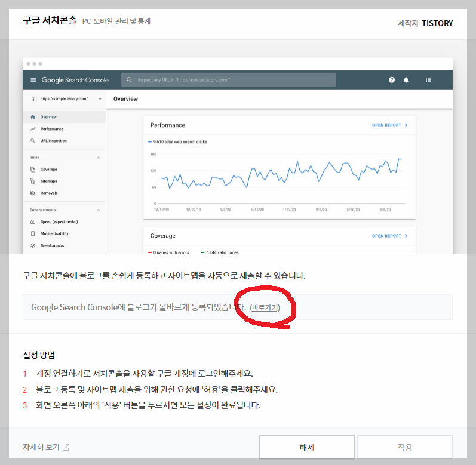Click the TISTORY creator label
476x465 pixels.
click(x=437, y=23)
